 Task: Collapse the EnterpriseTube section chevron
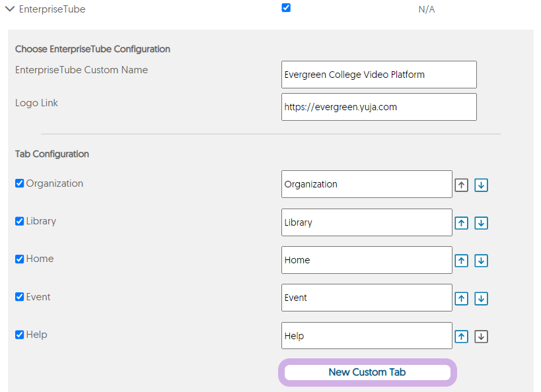tap(10, 9)
